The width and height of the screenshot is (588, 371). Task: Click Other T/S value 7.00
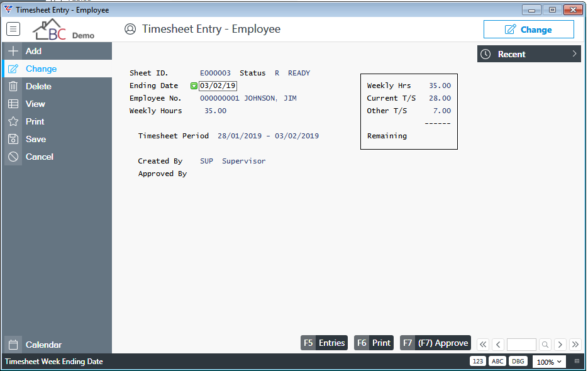point(442,111)
